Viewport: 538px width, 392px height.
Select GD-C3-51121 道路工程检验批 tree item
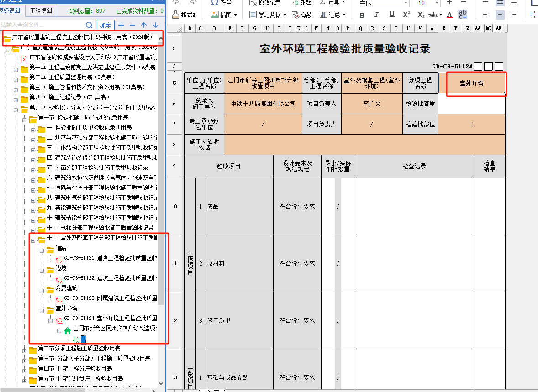click(x=111, y=258)
